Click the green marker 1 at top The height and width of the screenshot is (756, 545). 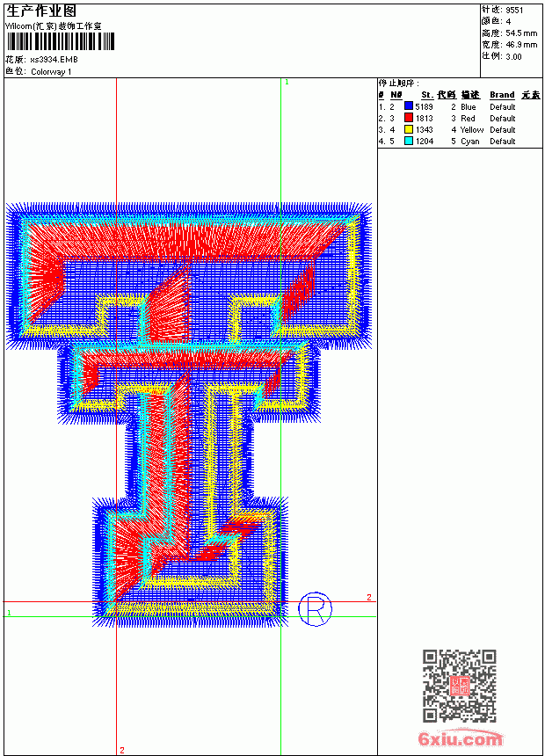pos(287,83)
